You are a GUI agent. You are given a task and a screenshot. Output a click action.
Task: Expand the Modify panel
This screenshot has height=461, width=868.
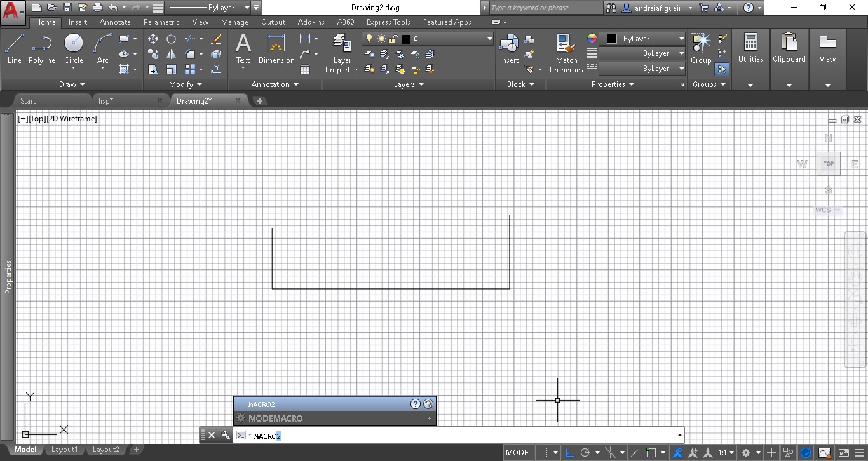tap(186, 84)
